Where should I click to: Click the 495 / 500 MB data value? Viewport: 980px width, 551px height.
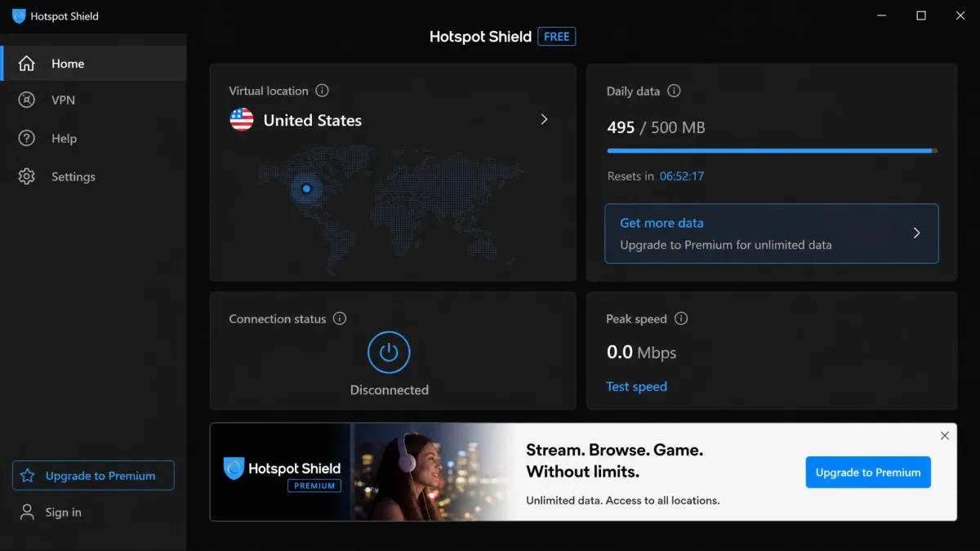tap(656, 127)
